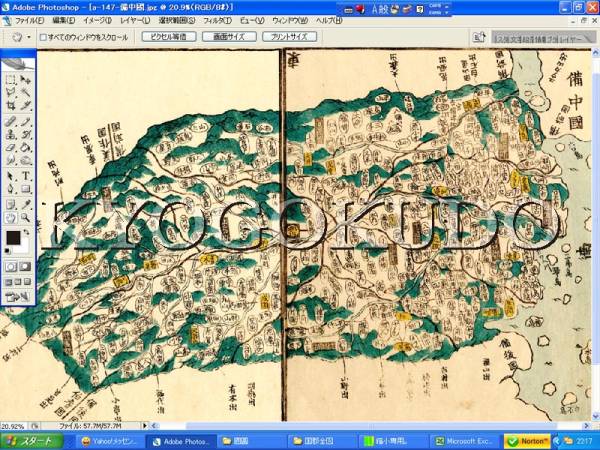600x450 pixels.
Task: Open the レイヤー menu
Action: [135, 21]
